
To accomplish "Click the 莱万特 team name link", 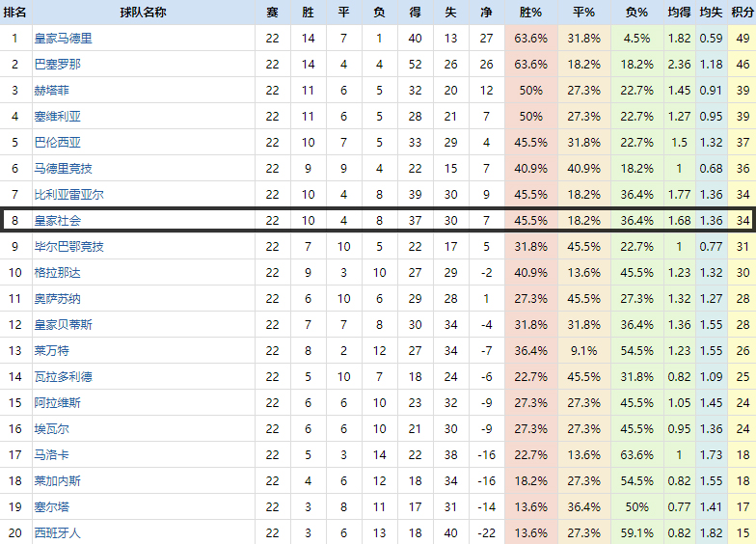I will pos(52,350).
